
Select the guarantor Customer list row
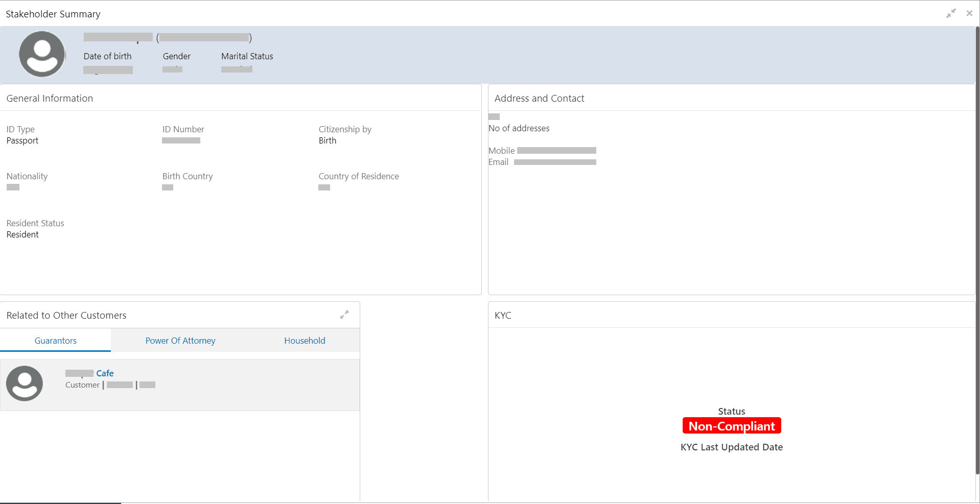[x=180, y=385]
